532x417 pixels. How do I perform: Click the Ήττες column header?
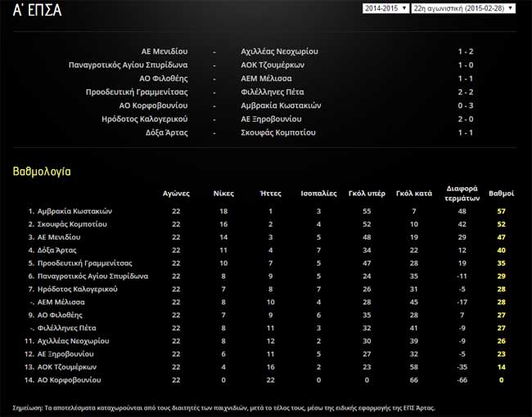click(270, 194)
